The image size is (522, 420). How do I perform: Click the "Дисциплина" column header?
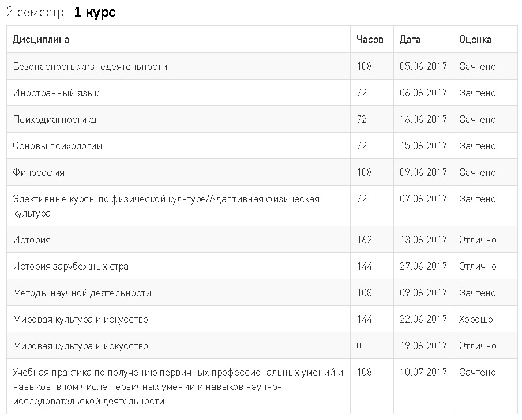[x=41, y=40]
